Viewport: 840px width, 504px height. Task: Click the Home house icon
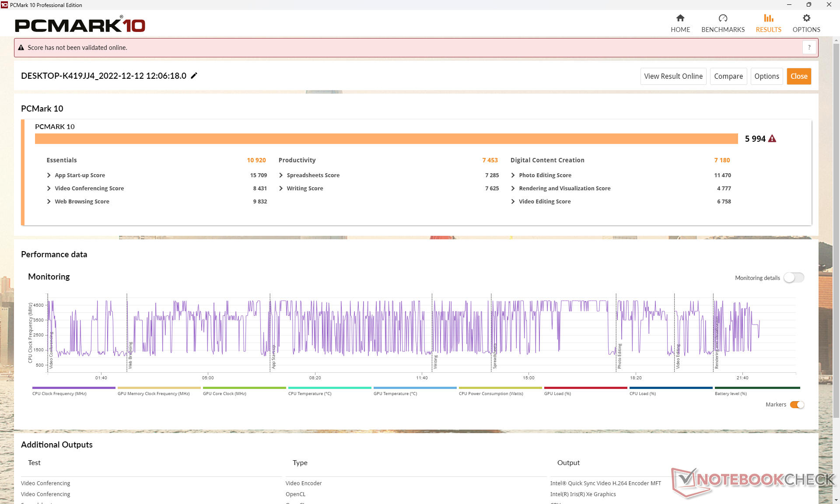(x=680, y=18)
